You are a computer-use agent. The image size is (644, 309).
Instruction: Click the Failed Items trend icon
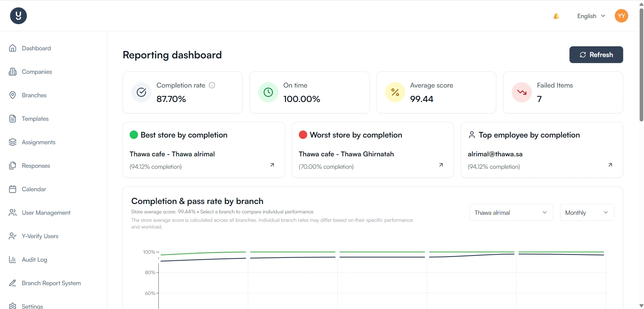click(x=521, y=92)
